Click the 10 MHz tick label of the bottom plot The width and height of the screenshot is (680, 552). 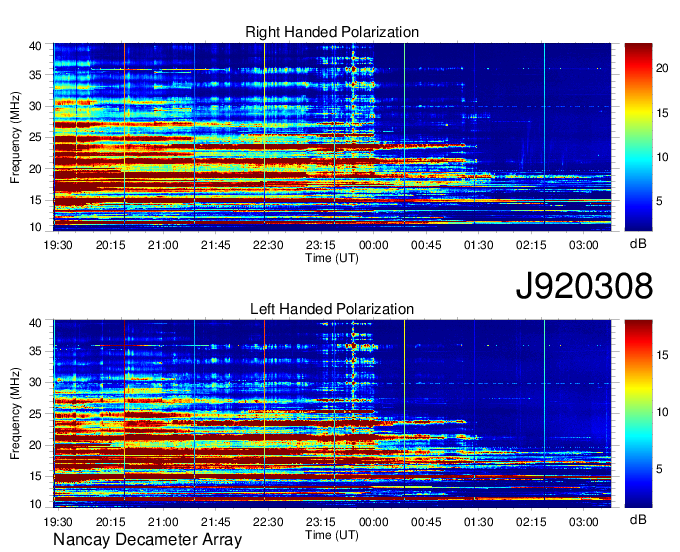click(x=35, y=504)
